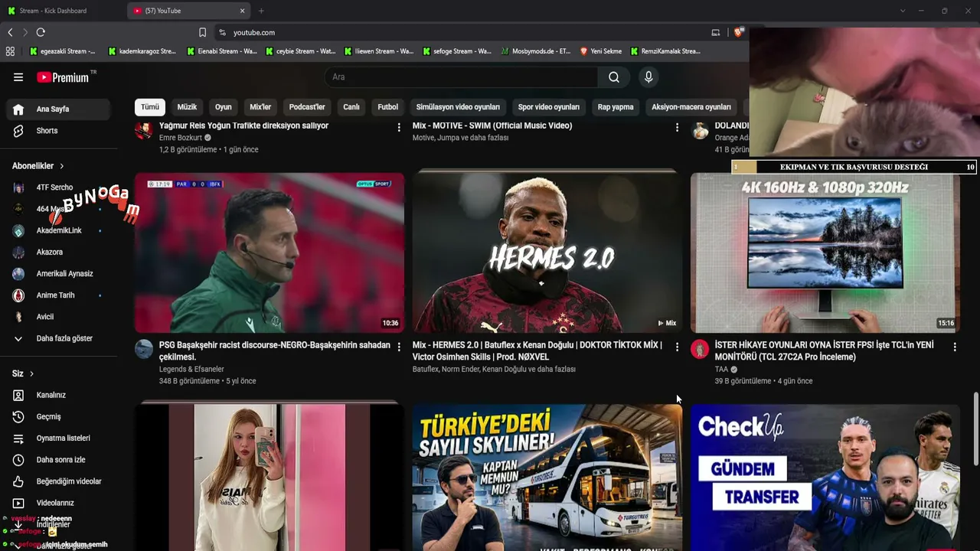Expand the Abonelikler section header

[x=38, y=166]
